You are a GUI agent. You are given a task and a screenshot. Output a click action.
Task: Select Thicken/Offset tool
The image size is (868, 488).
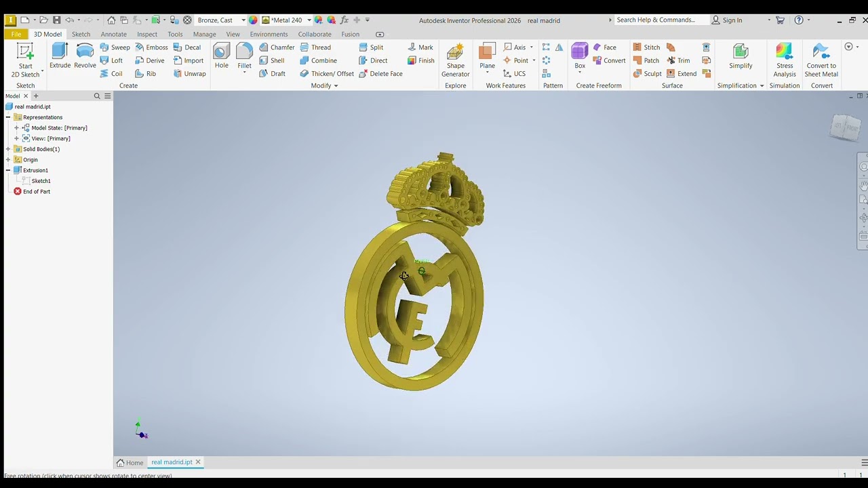tap(327, 73)
